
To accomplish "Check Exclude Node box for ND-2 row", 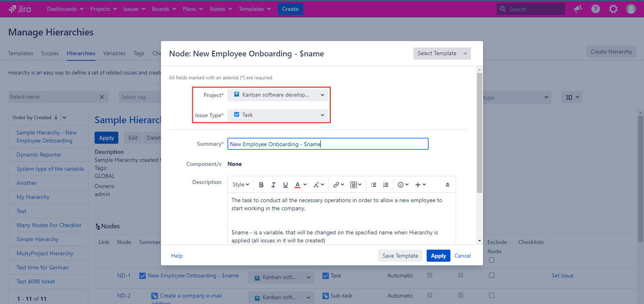I will 491,296.
